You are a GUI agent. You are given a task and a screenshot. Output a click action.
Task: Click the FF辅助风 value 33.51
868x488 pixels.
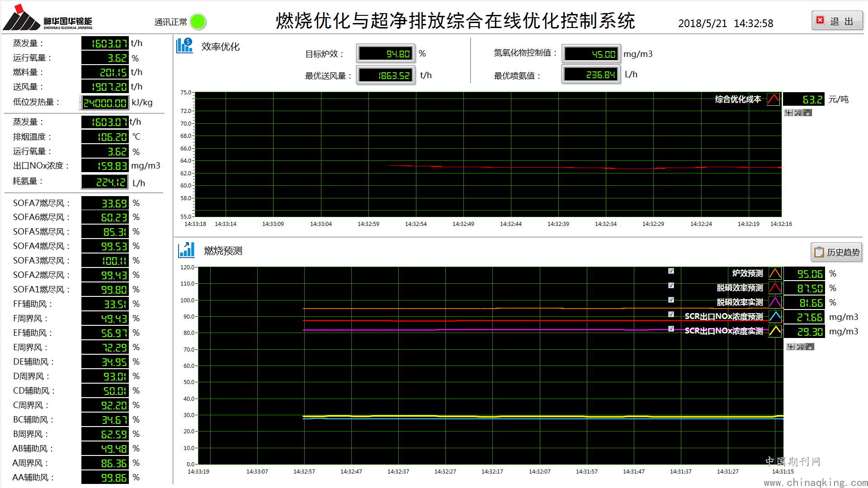[105, 304]
